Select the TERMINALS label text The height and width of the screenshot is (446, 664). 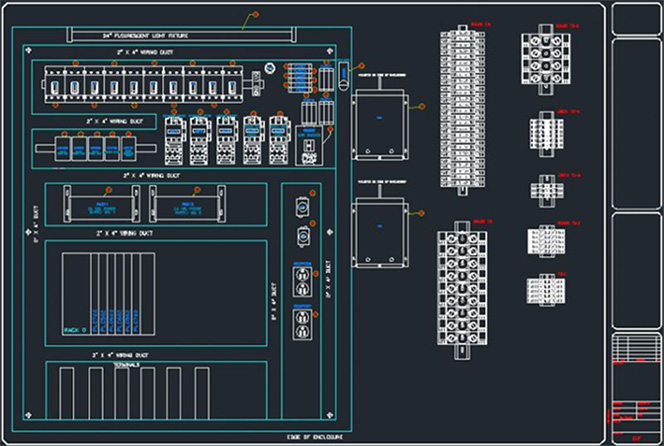(126, 365)
